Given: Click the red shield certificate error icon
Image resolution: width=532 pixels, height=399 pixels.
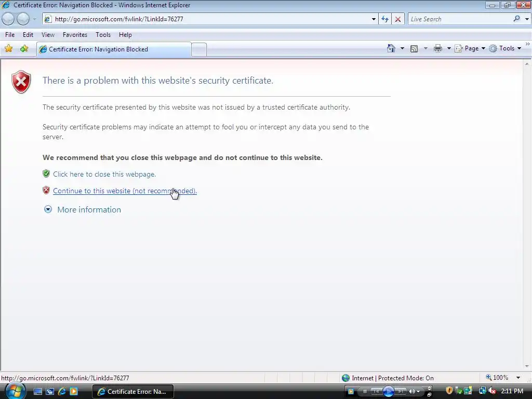Looking at the screenshot, I should (21, 82).
